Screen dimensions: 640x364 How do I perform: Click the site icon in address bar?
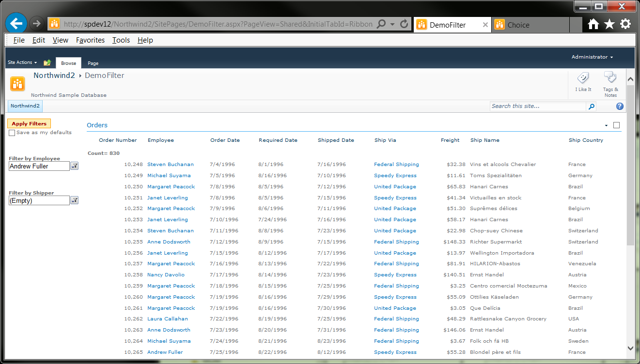(x=54, y=24)
